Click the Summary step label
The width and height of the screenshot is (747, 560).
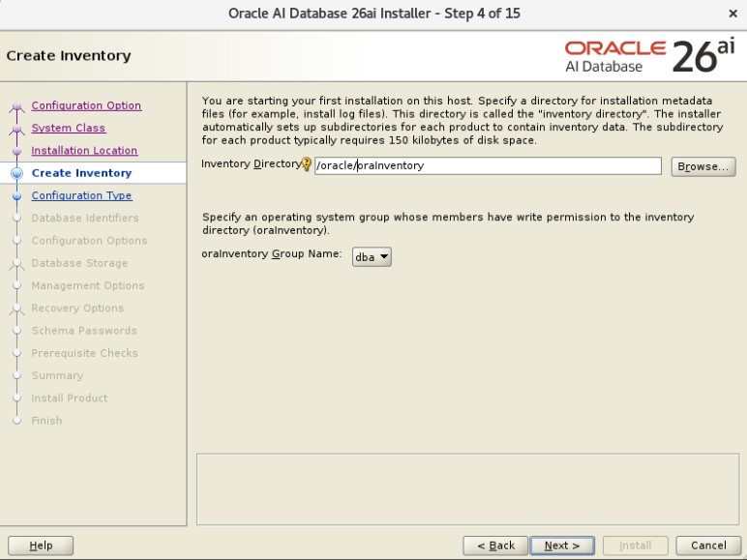coord(57,375)
